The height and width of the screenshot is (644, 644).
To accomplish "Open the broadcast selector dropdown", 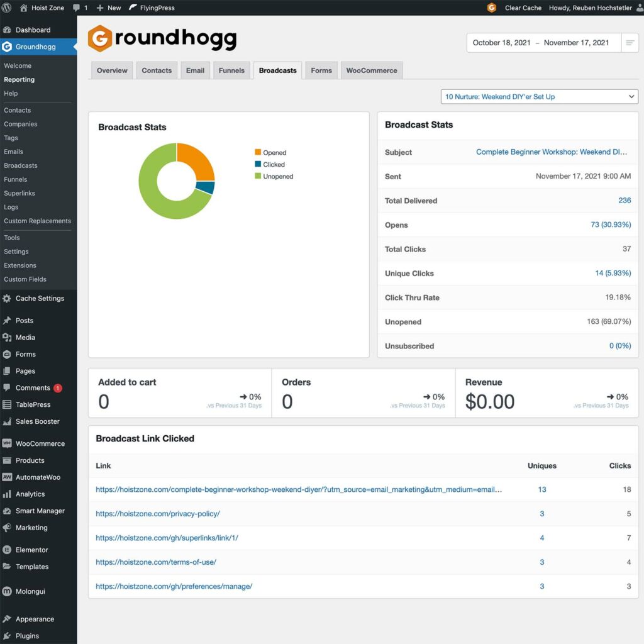I will coord(538,96).
